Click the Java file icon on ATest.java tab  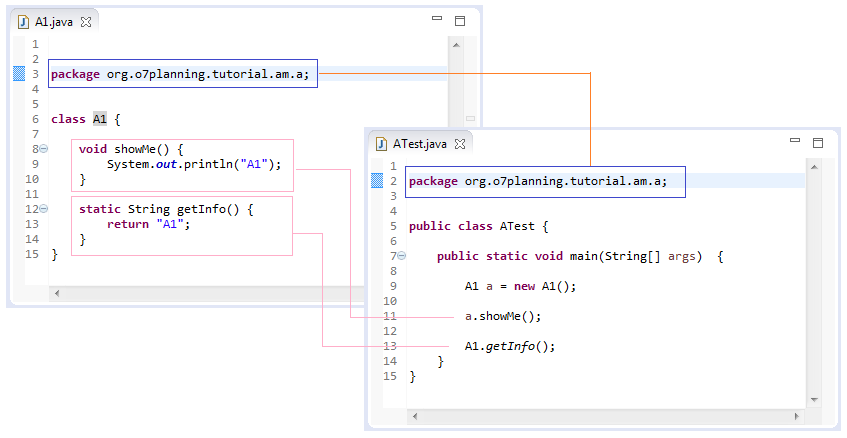pyautogui.click(x=381, y=144)
